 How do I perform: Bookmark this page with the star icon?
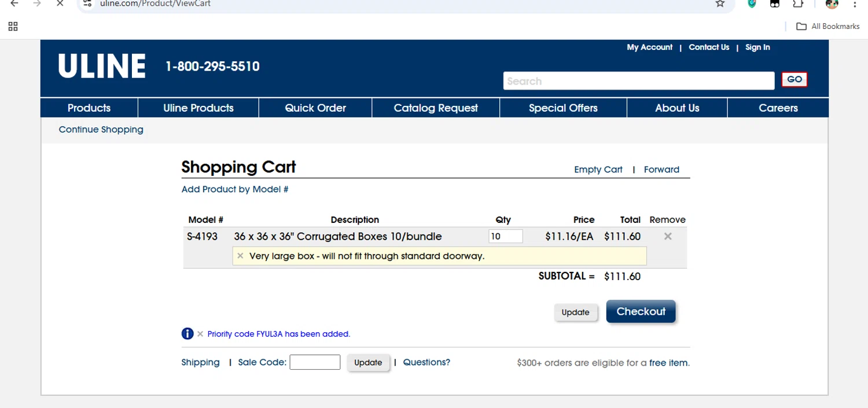720,3
